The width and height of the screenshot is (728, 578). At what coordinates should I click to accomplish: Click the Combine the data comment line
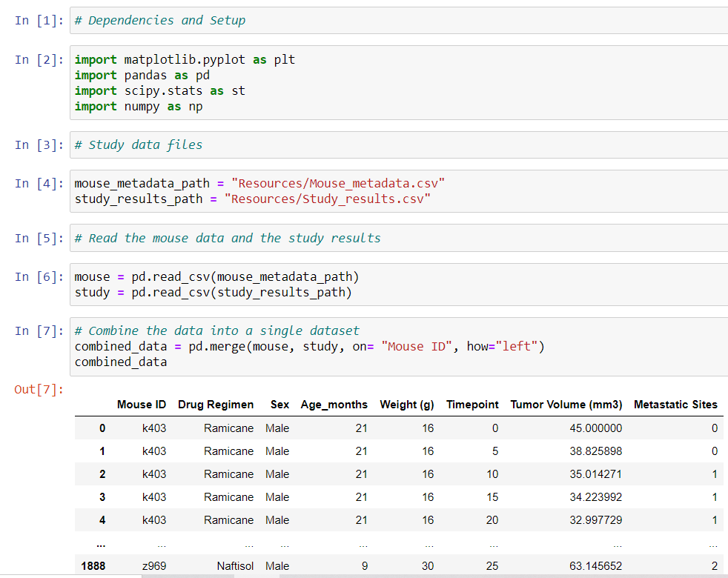(x=216, y=331)
